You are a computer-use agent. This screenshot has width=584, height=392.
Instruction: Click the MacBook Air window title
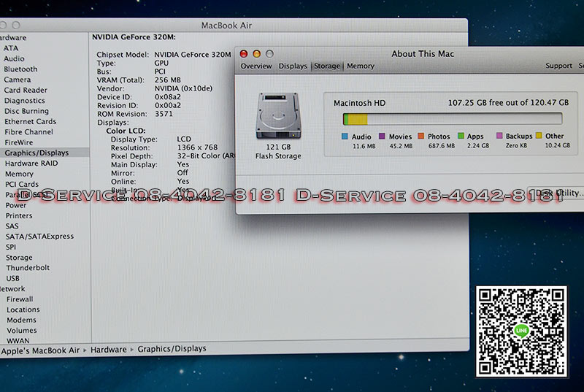226,26
